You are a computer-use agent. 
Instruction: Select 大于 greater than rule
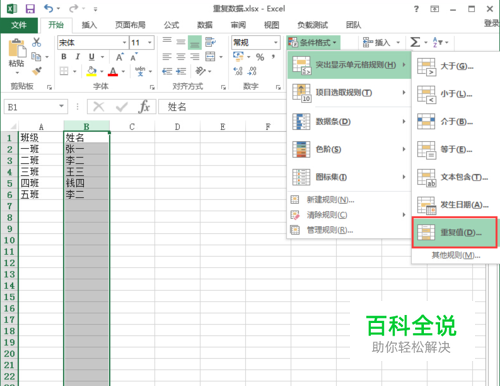pyautogui.click(x=455, y=66)
